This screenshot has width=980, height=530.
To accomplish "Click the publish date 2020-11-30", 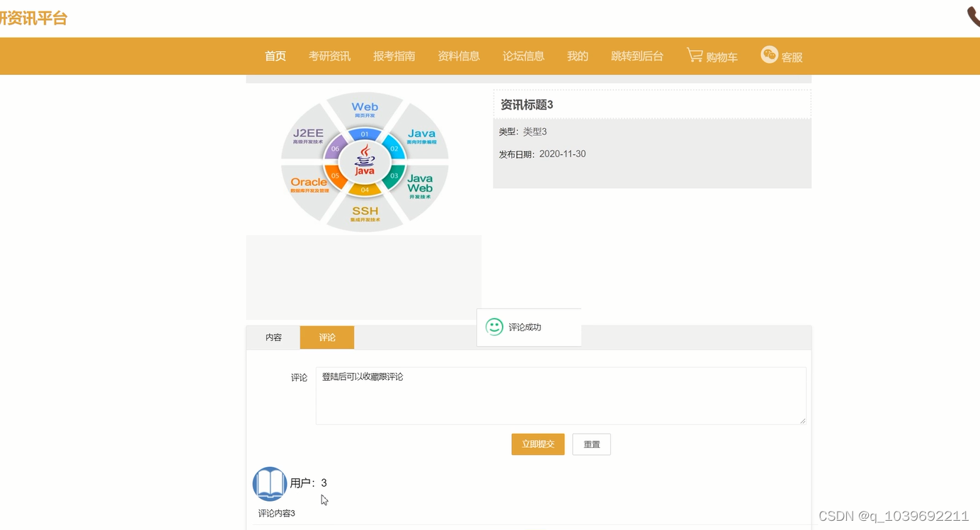I will click(x=562, y=154).
